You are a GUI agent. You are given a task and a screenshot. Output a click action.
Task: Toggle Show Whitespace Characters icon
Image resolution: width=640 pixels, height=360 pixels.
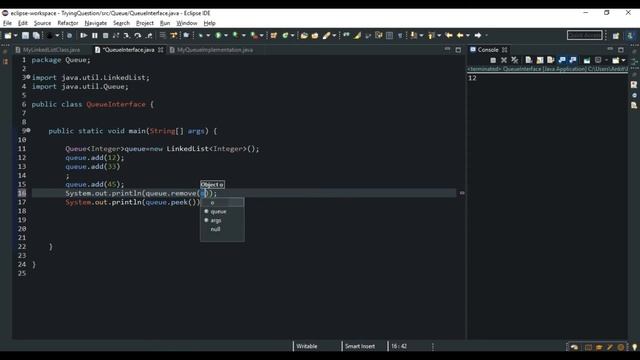pyautogui.click(x=400, y=36)
